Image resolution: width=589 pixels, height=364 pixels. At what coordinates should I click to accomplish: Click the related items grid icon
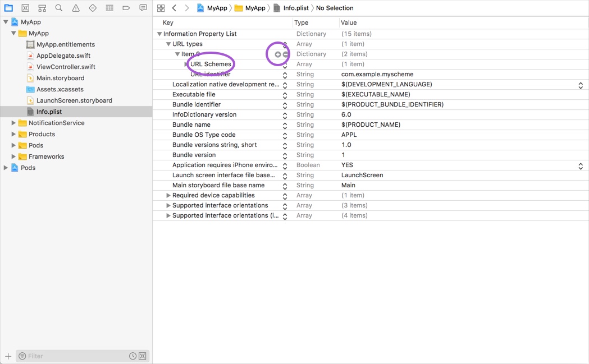pos(161,8)
